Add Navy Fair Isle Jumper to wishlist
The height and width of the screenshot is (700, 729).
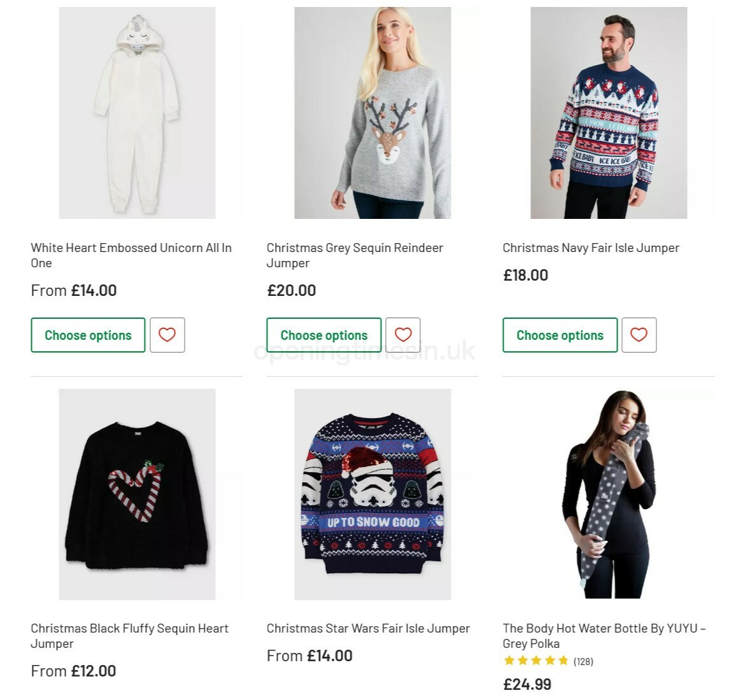point(639,335)
